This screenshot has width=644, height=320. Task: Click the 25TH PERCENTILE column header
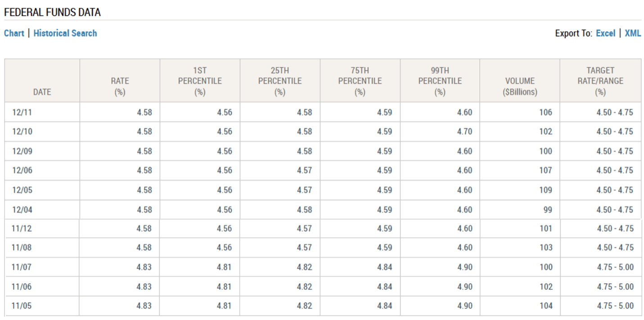(280, 81)
